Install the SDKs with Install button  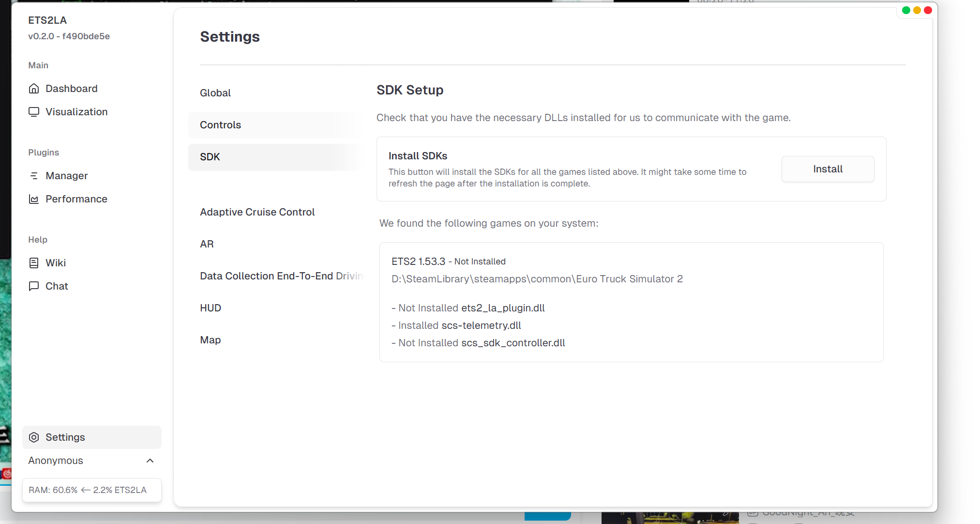point(828,169)
